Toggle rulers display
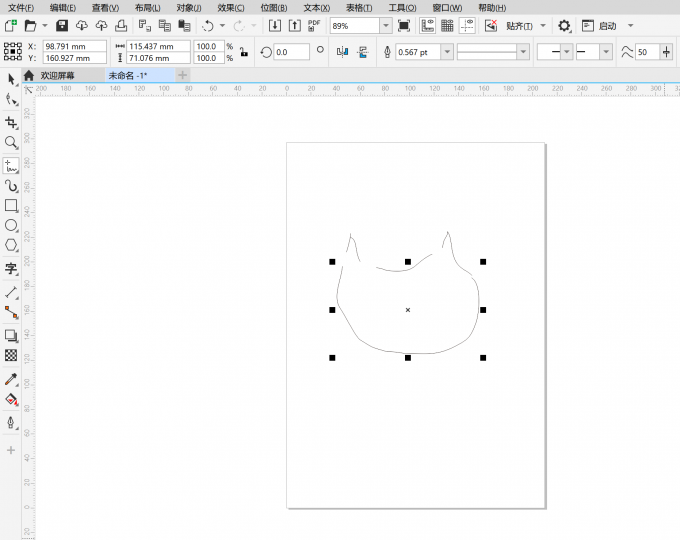This screenshot has height=540, width=680. [428, 26]
